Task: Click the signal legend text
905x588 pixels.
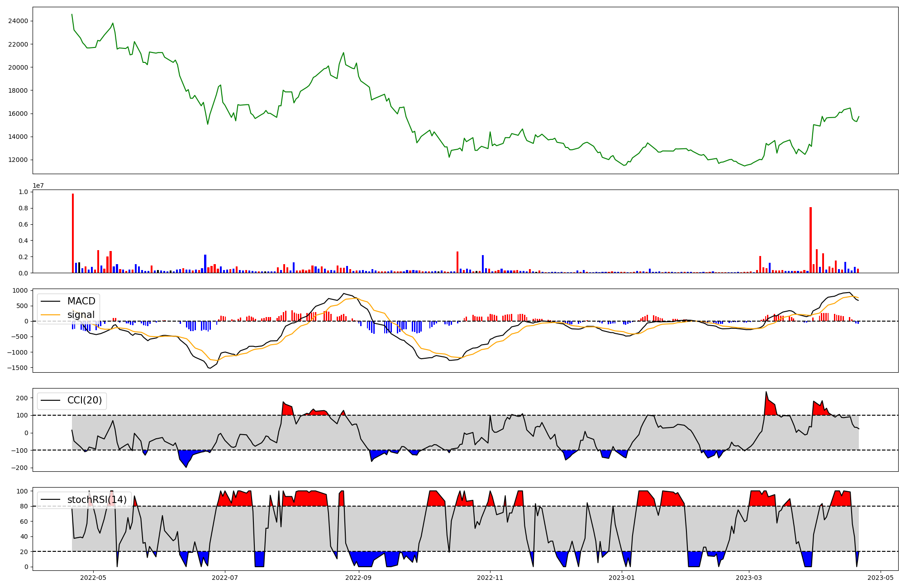Action: click(81, 315)
